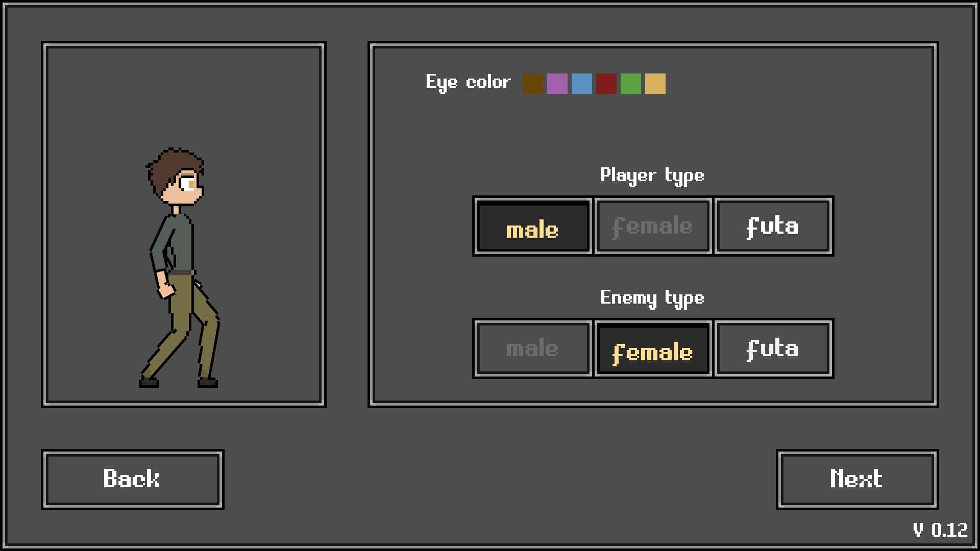
Task: Click the Eye color label
Action: [468, 82]
